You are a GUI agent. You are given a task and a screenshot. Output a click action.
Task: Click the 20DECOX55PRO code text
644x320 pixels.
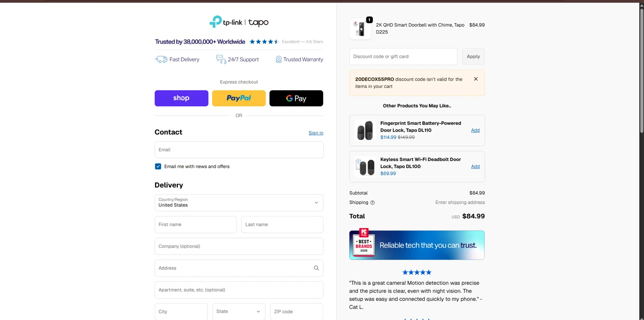tap(374, 79)
